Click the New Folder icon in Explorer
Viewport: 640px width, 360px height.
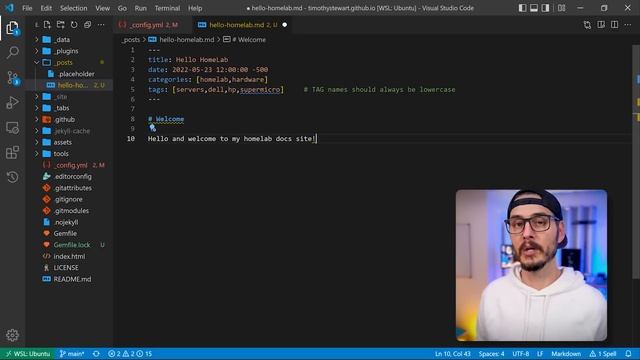coord(60,25)
